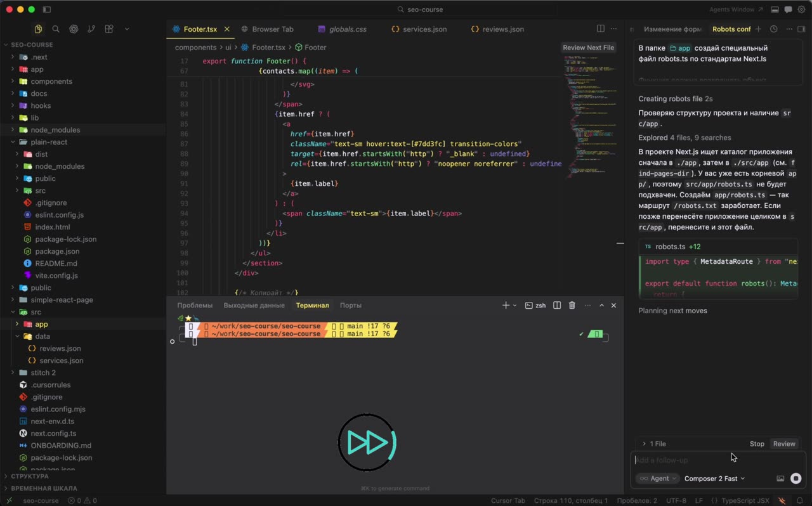
Task: Kill terminal with trash icon
Action: tap(572, 305)
